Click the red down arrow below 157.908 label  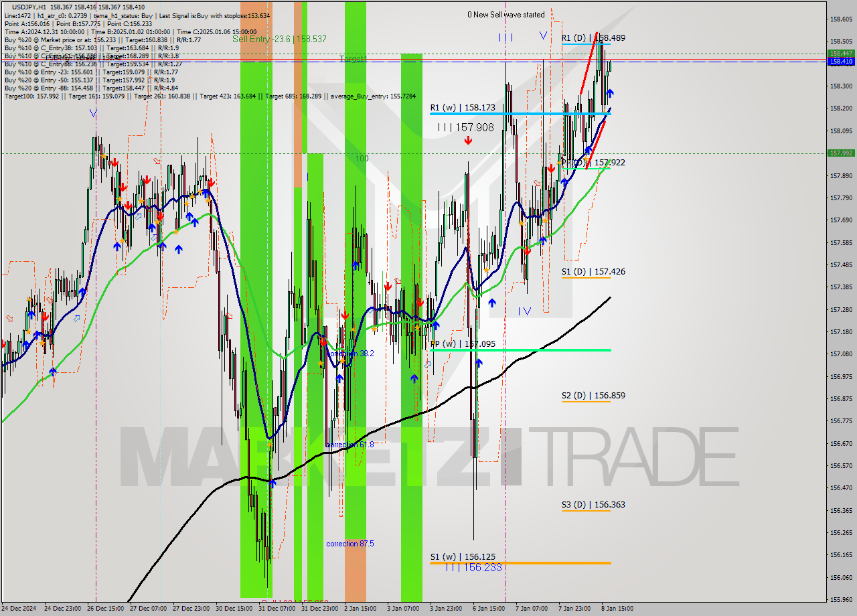(468, 141)
